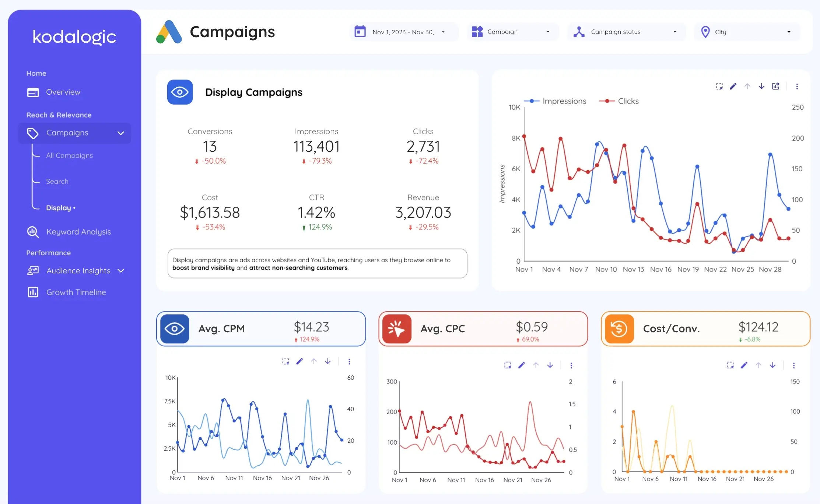Image resolution: width=820 pixels, height=504 pixels.
Task: Click the Avg. CPC $0.59 card
Action: click(x=483, y=329)
